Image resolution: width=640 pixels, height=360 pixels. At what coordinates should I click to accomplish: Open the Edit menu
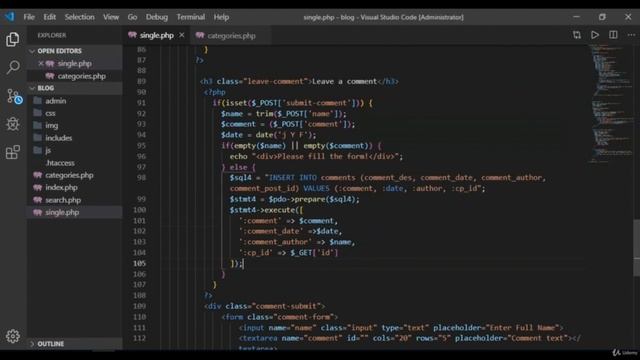[x=49, y=17]
